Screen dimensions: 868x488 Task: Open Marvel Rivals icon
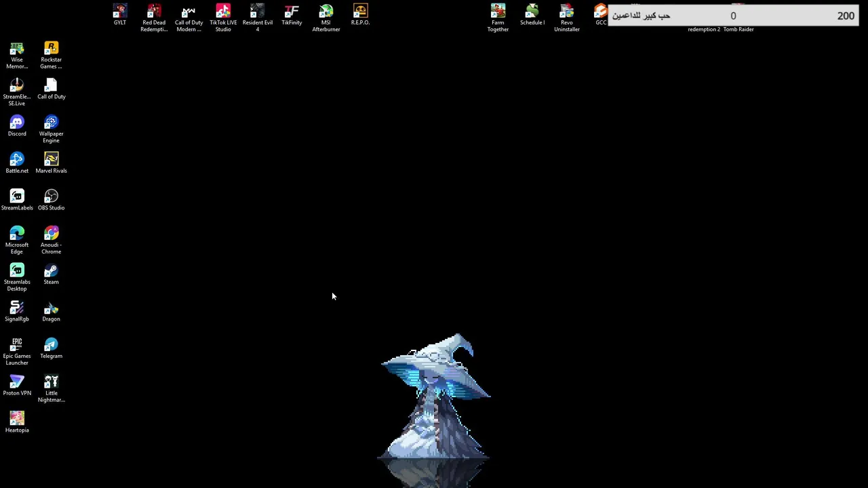coord(51,163)
